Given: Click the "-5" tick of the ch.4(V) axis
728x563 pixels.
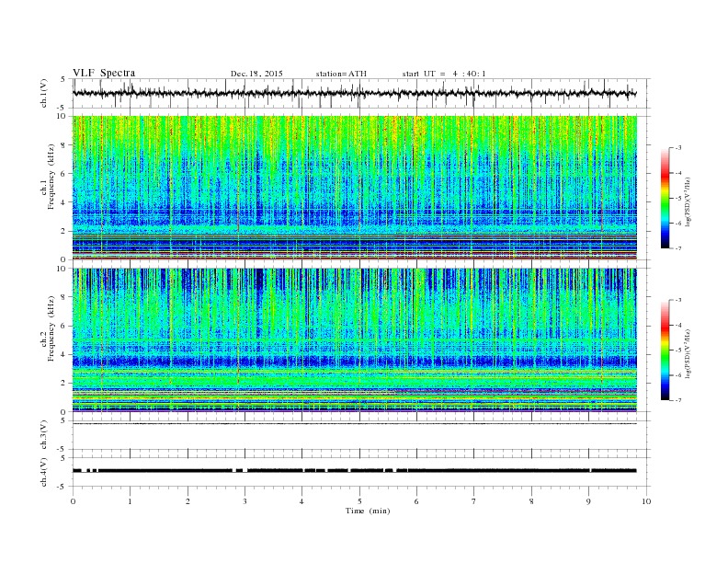Looking at the screenshot, I should coord(63,487).
